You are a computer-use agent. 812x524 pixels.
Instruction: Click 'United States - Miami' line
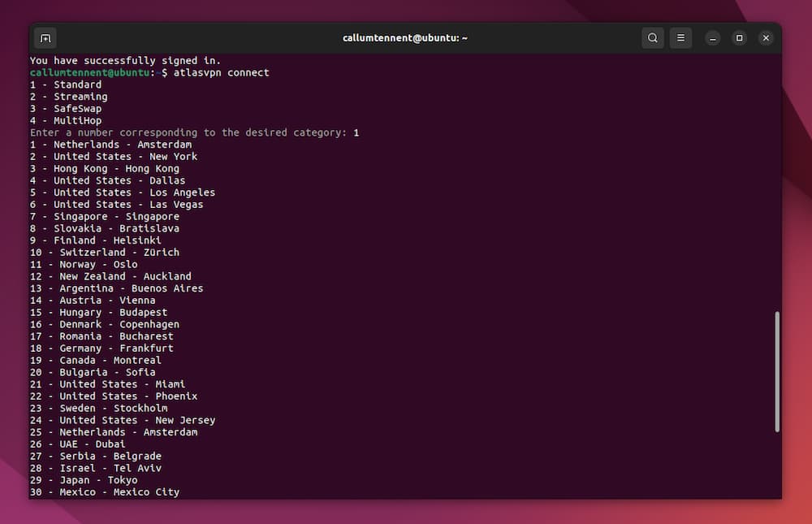click(108, 384)
